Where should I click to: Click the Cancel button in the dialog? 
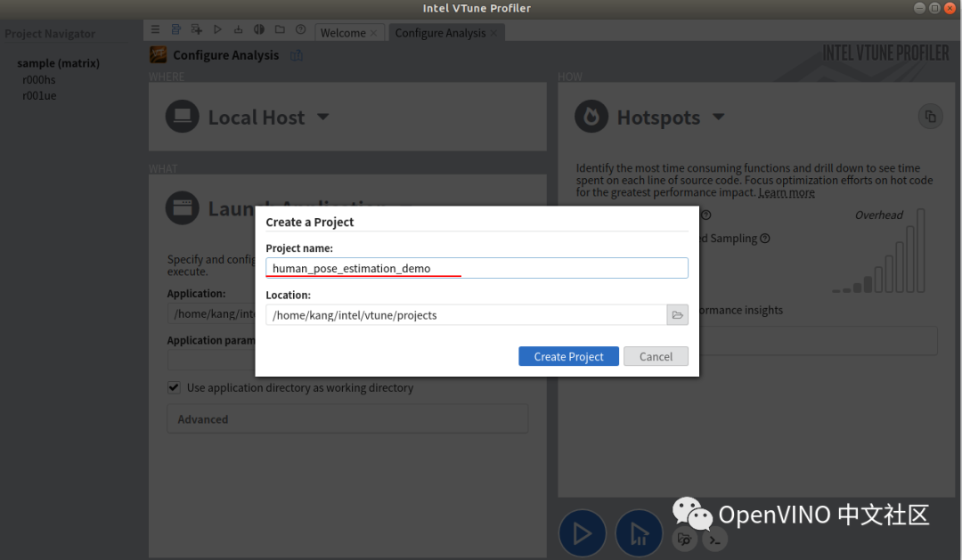click(656, 356)
